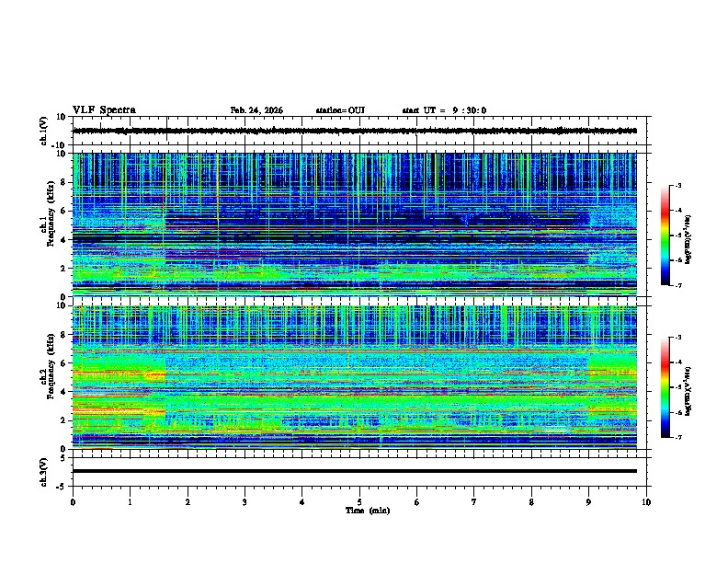This screenshot has height=563, width=728.
Task: Click the date "Feb. 24, 2026" in header
Action: (256, 110)
